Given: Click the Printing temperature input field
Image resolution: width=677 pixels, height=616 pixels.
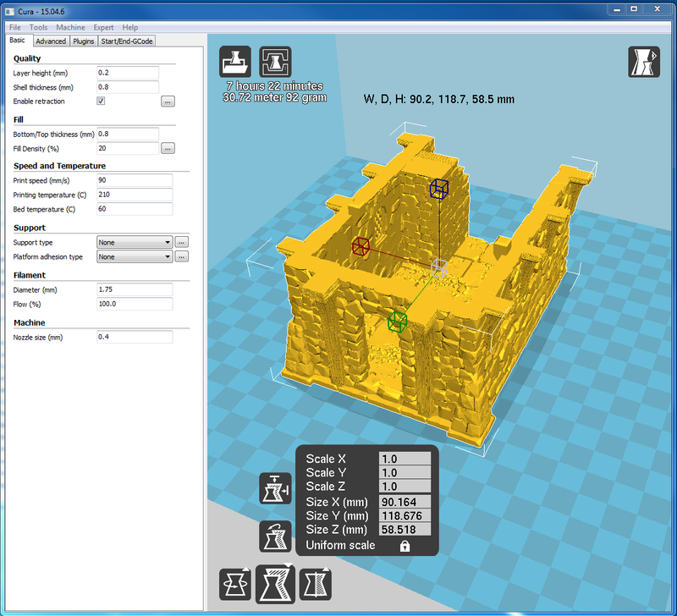Looking at the screenshot, I should coord(135,195).
